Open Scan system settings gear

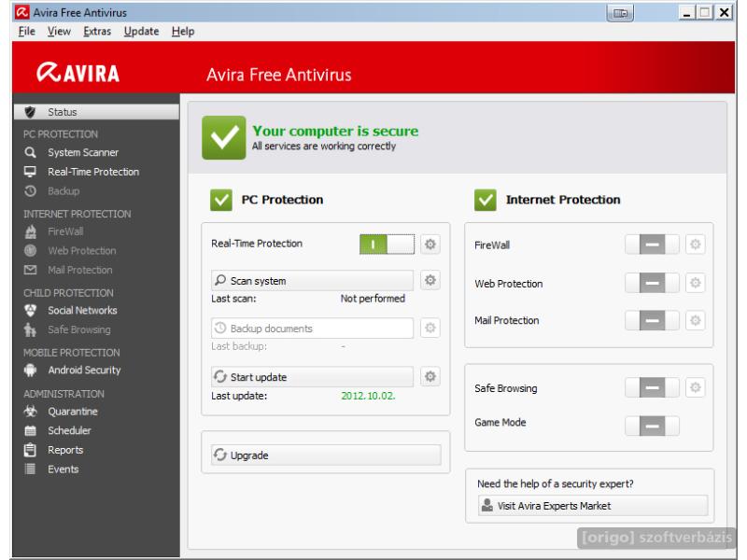(x=430, y=280)
